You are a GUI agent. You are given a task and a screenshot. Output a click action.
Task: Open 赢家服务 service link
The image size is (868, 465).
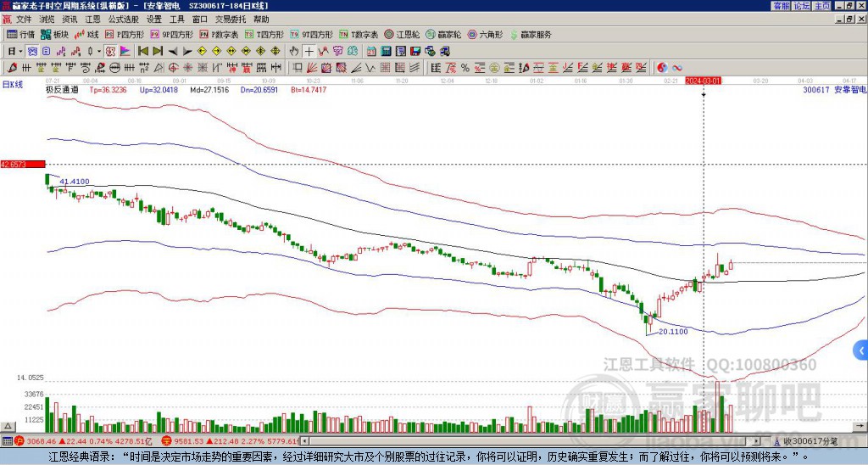pos(531,34)
